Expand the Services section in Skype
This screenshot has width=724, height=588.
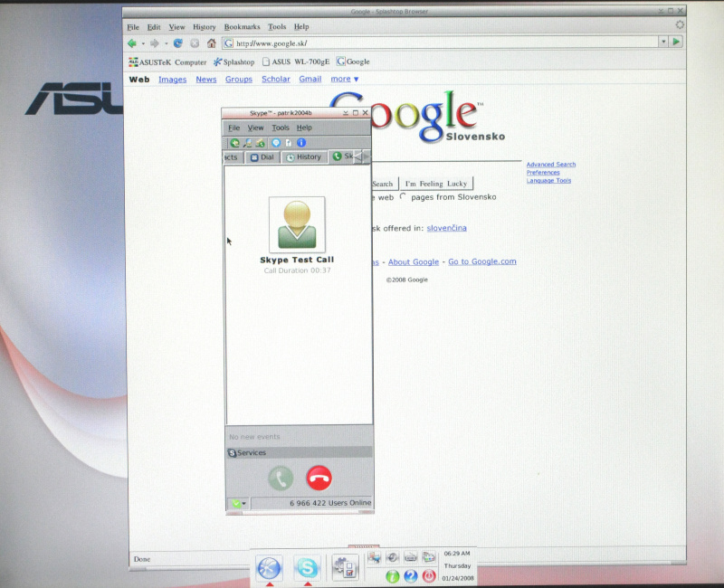click(x=300, y=453)
